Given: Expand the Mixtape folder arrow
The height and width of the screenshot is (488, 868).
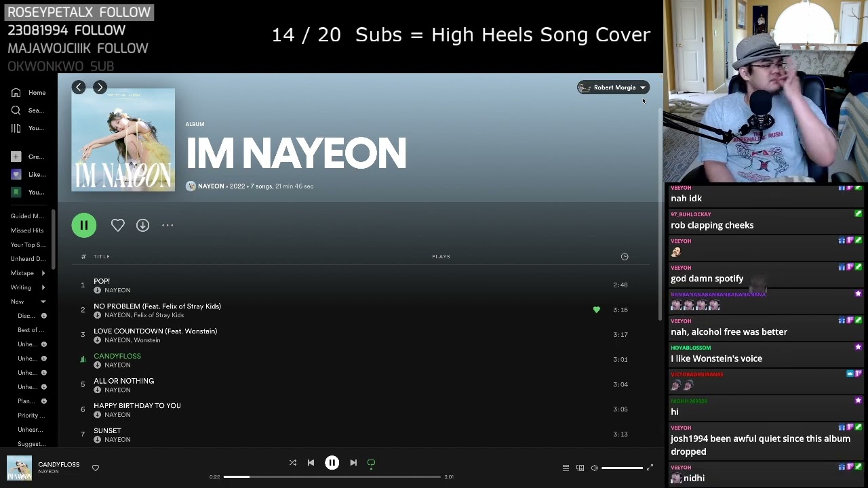Looking at the screenshot, I should coord(43,273).
